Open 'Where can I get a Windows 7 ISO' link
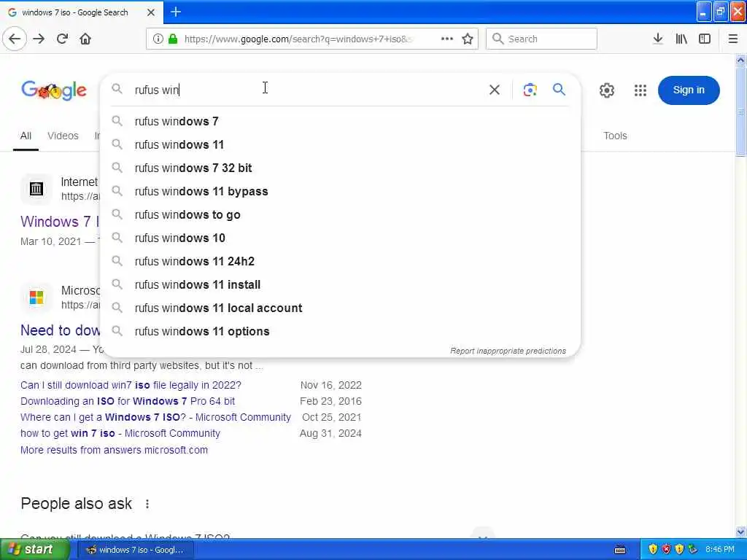 [x=156, y=418]
